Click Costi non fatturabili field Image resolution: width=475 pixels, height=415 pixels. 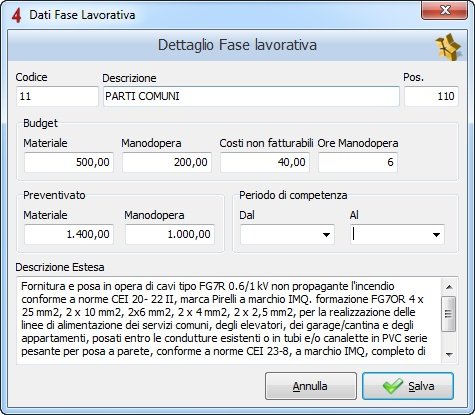click(265, 162)
